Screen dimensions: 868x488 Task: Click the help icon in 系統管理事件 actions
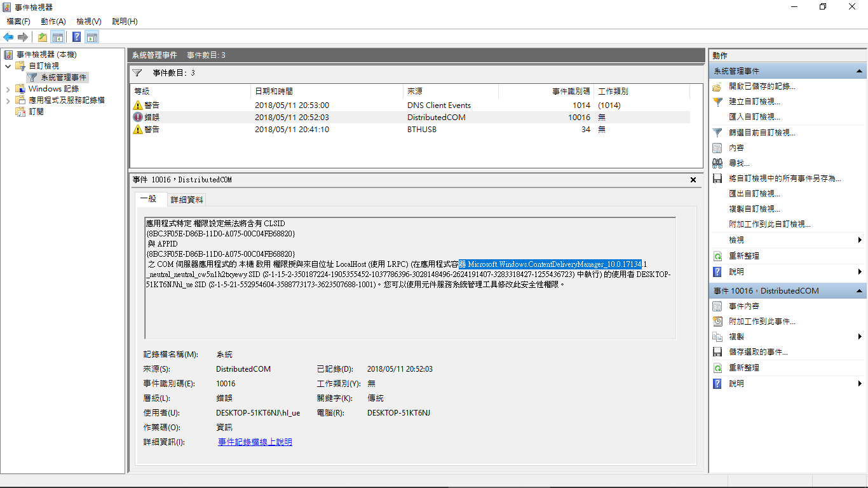717,272
